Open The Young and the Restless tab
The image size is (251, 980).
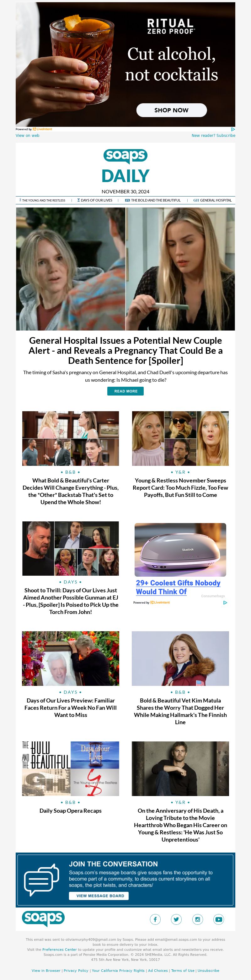43,200
